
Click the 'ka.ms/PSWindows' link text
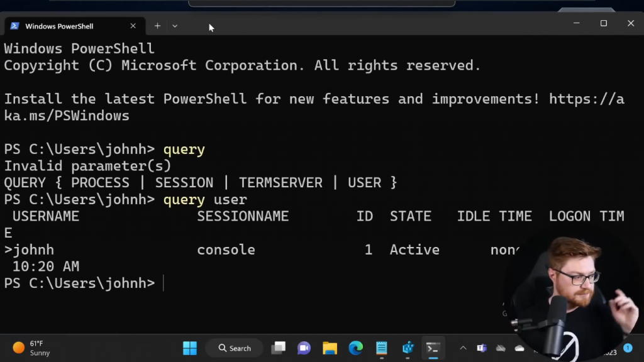point(67,116)
